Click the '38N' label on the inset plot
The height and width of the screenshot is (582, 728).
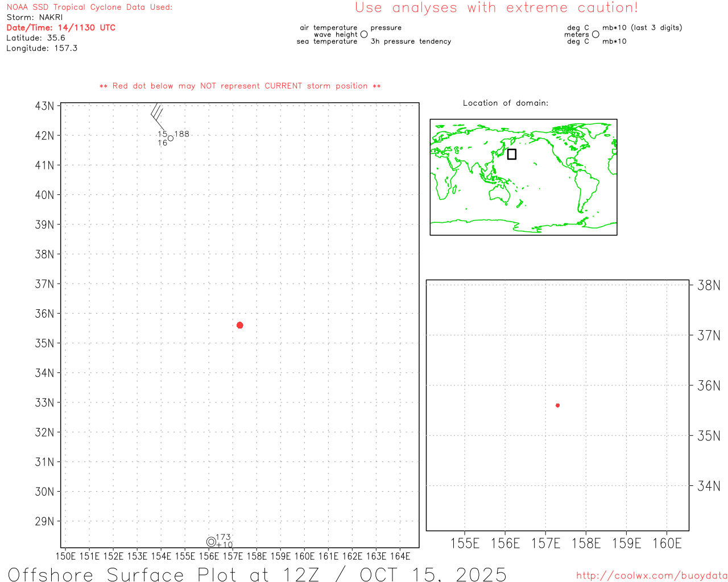pyautogui.click(x=709, y=285)
